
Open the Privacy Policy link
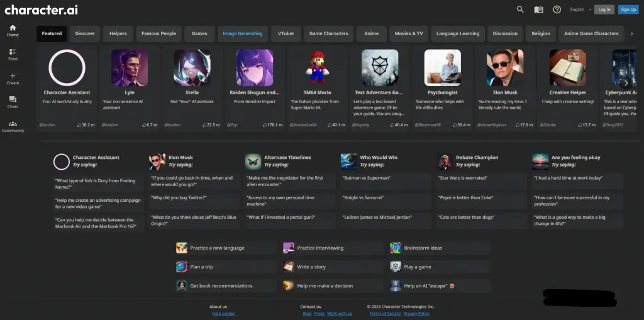coord(416,314)
